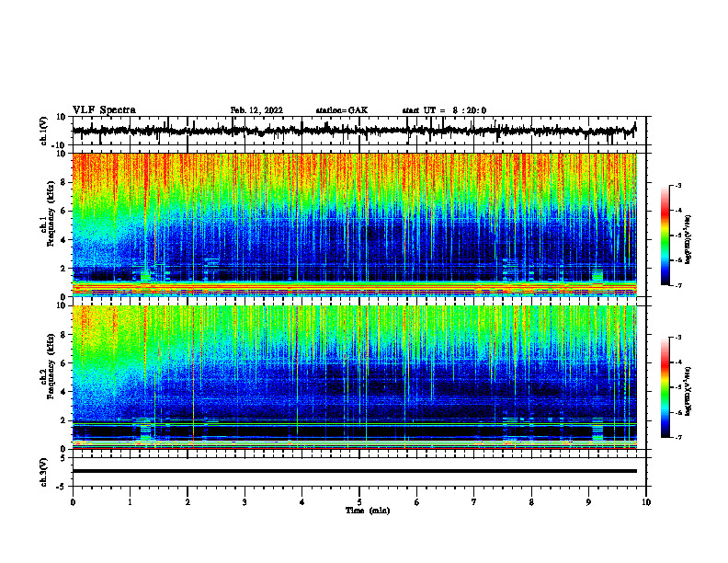The width and height of the screenshot is (728, 563).
Task: Click "-3" on the ch.2 color scale
Action: point(677,338)
